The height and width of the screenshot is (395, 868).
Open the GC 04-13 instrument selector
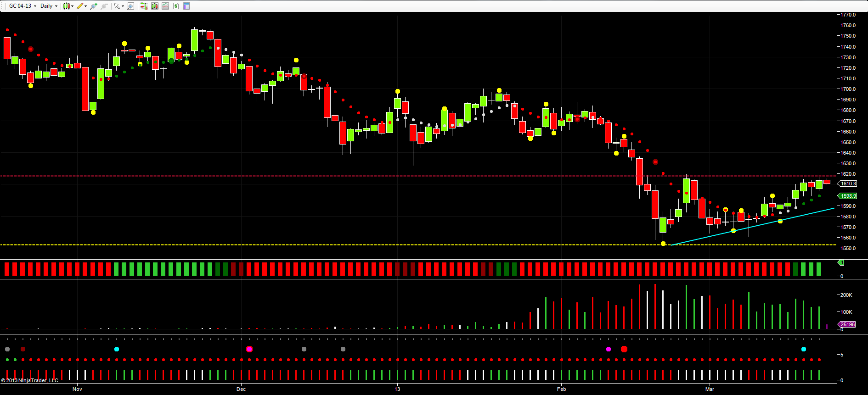pyautogui.click(x=23, y=6)
